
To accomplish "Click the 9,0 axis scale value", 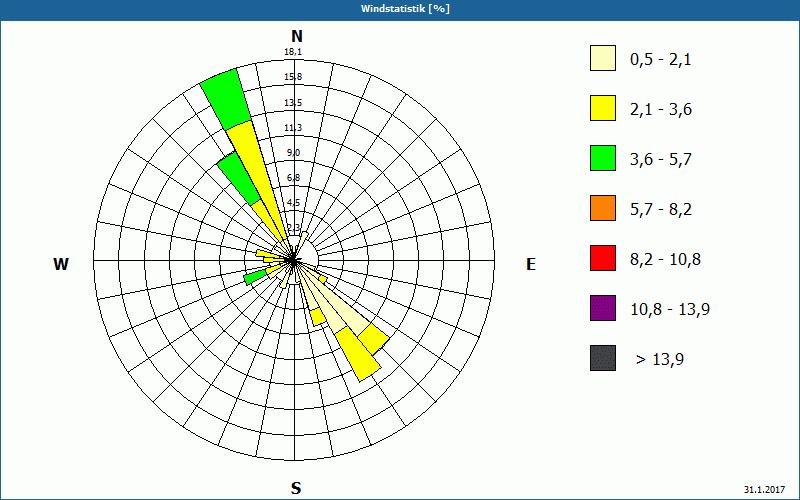I will click(x=293, y=153).
